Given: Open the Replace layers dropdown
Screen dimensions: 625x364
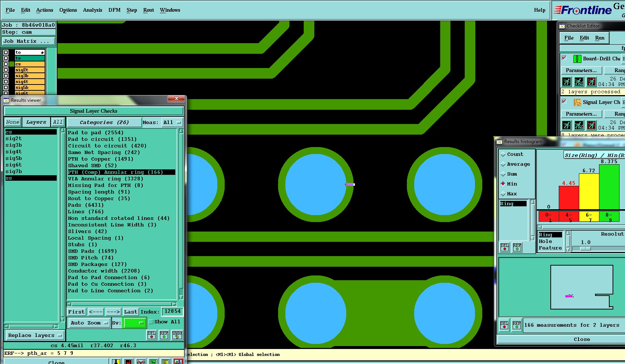Looking at the screenshot, I should [35, 335].
